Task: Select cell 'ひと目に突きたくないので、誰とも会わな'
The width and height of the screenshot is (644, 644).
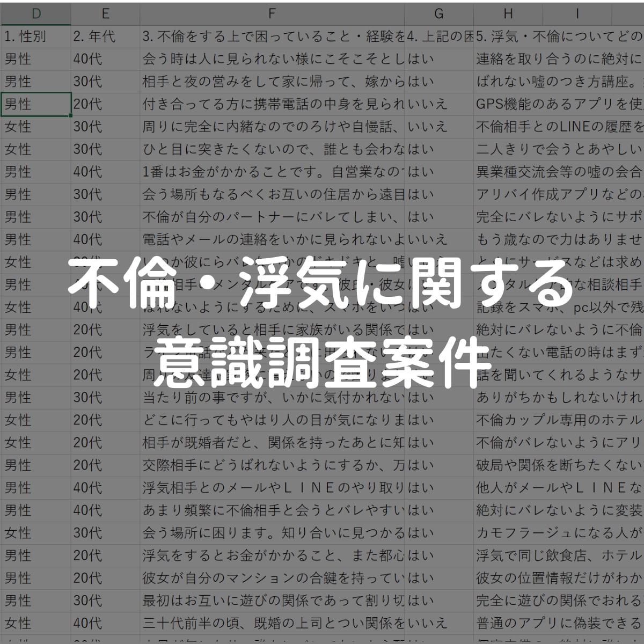Action: point(272,149)
